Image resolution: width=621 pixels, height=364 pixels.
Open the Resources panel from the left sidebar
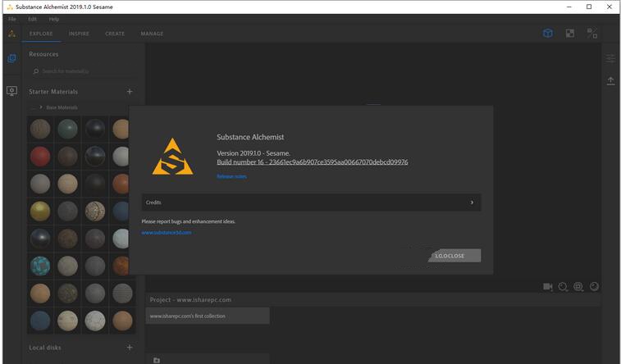11,58
